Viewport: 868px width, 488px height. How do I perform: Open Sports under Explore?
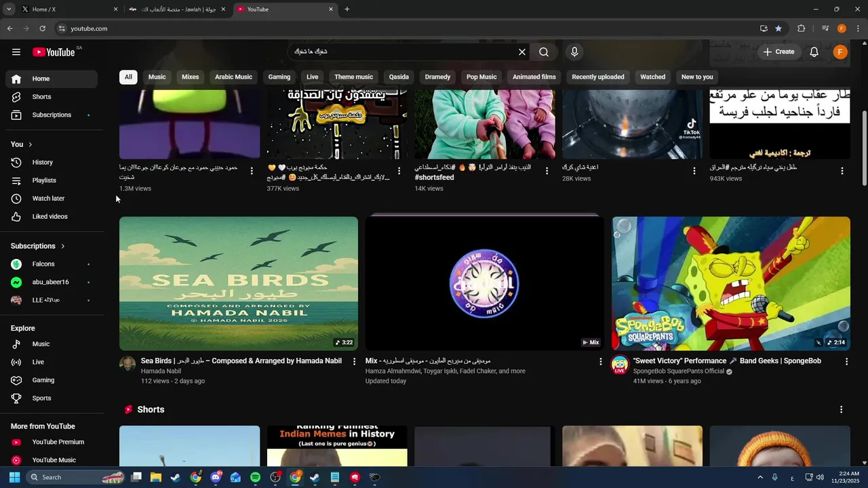[52, 399]
